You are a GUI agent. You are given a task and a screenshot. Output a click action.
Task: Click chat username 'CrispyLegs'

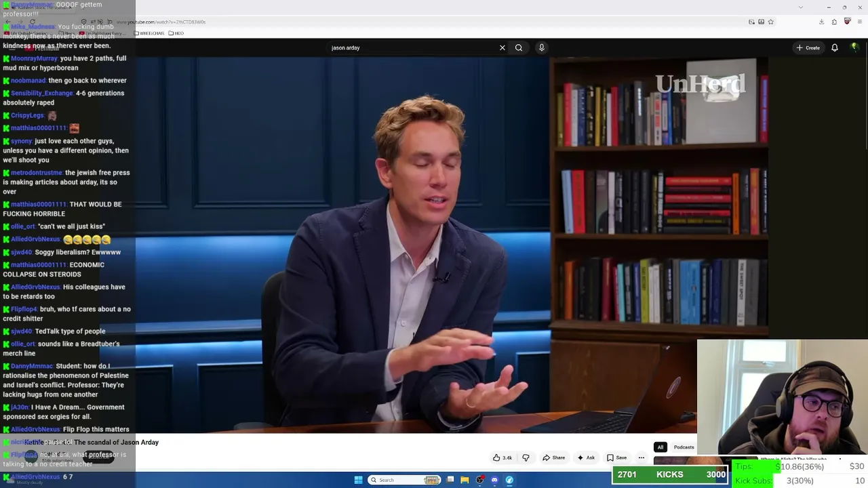pyautogui.click(x=27, y=116)
